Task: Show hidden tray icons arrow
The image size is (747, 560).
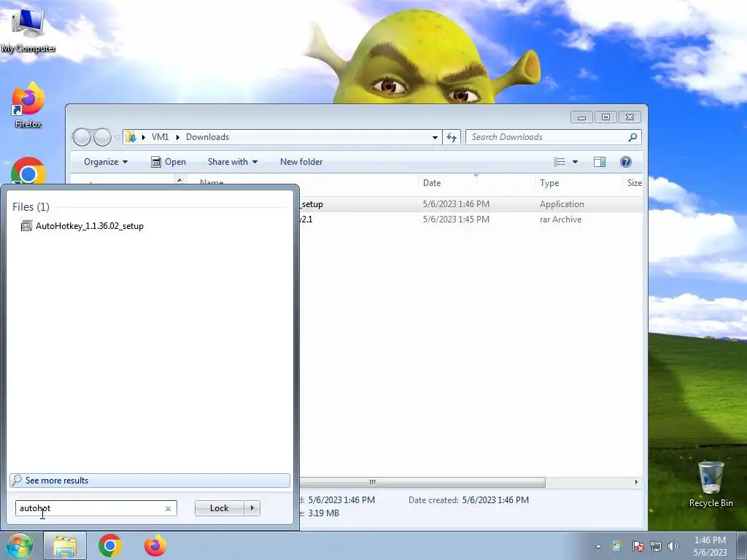Action: point(598,546)
